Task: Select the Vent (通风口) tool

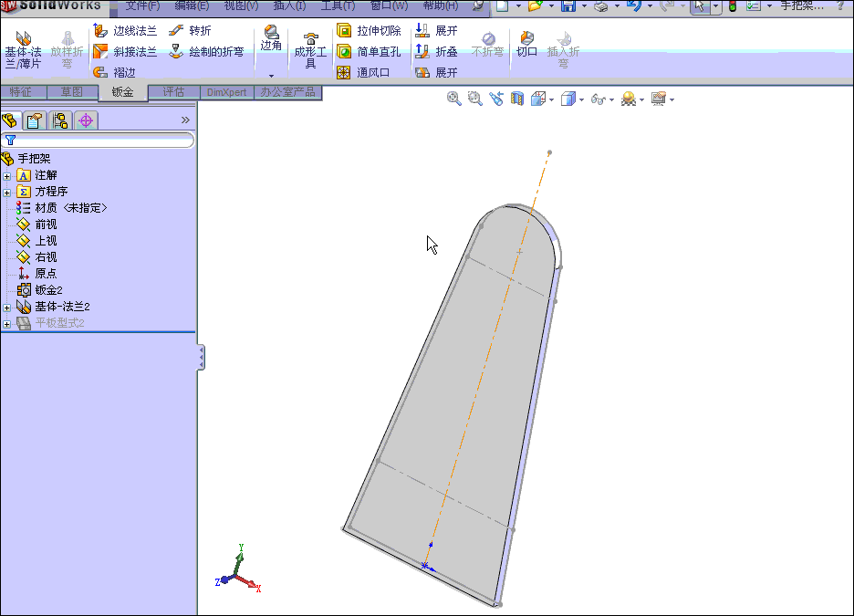Action: tap(363, 72)
